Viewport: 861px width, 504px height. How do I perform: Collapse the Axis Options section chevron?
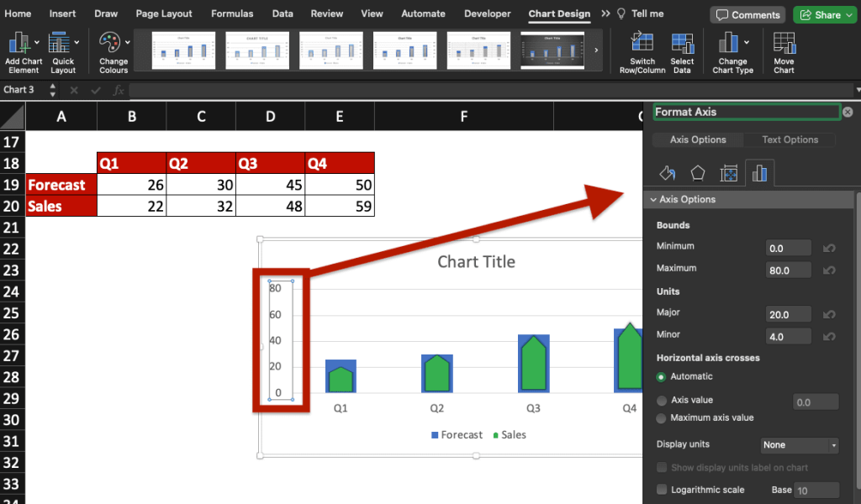click(x=653, y=199)
